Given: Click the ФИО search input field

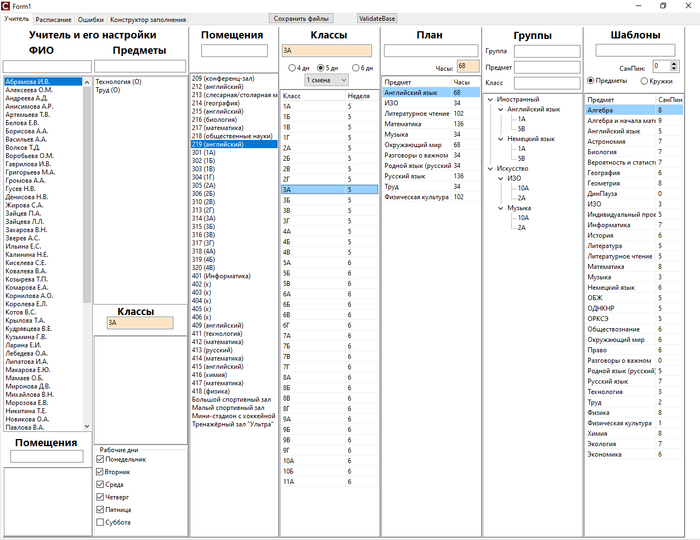Looking at the screenshot, I should (47, 66).
